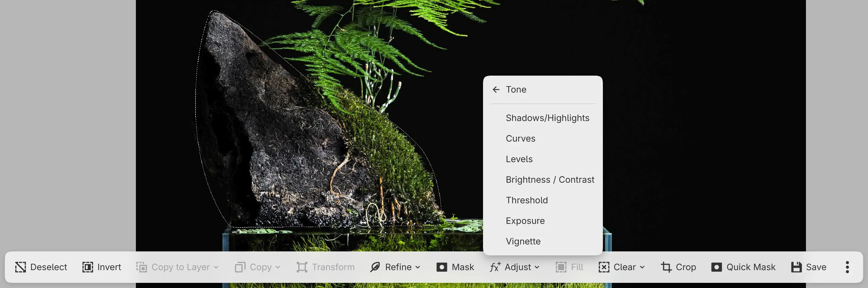
Task: Click the Mask icon
Action: 442,267
